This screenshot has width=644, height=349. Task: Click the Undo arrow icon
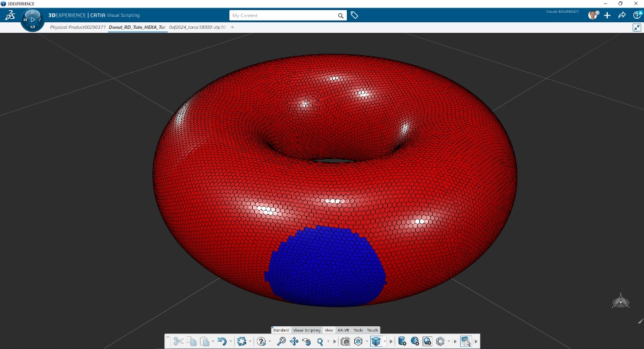222,341
